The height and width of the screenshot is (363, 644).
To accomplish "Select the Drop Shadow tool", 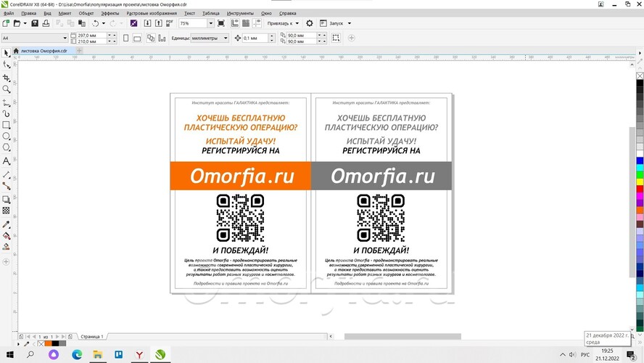I will coord(6,200).
